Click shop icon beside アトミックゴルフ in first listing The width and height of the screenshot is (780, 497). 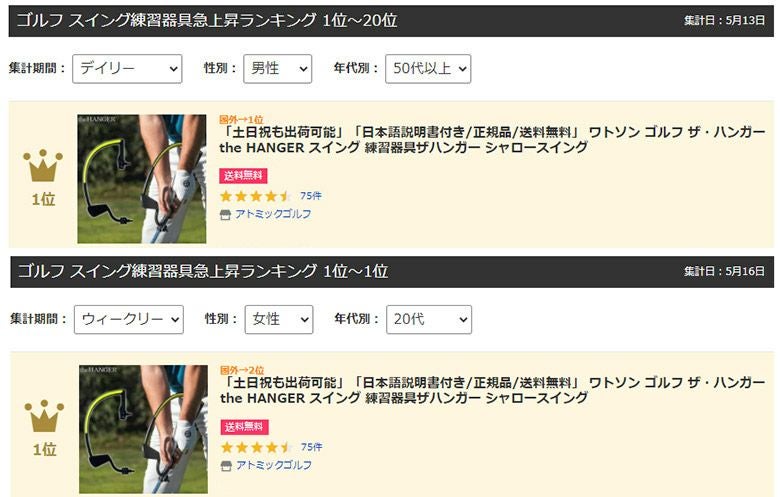[225, 215]
